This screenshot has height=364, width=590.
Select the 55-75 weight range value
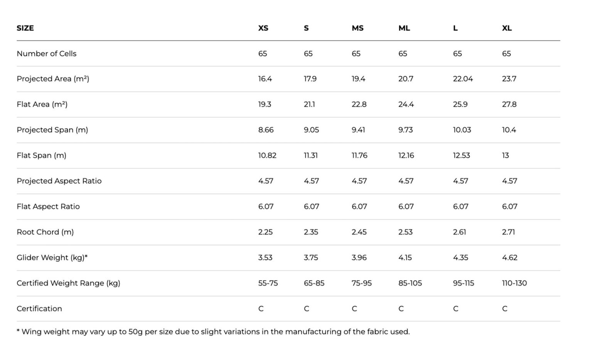click(x=268, y=283)
